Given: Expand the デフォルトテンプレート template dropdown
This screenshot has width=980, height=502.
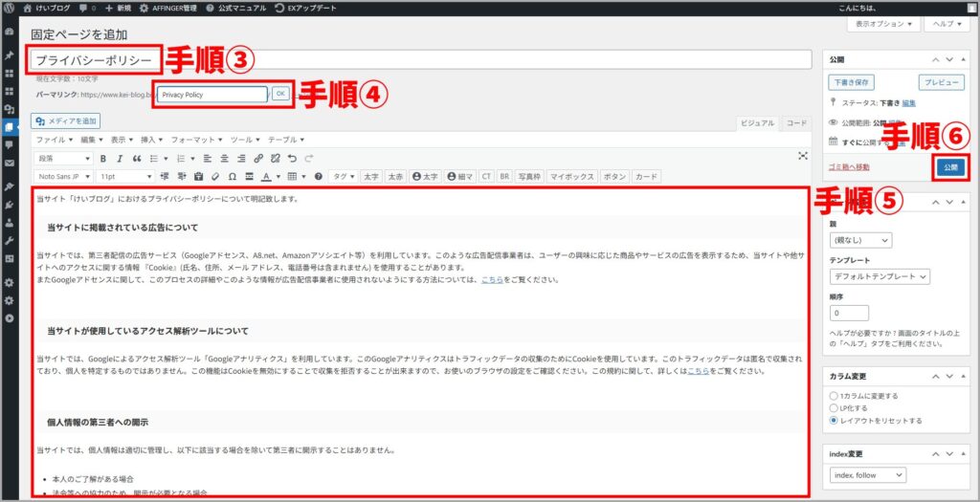Looking at the screenshot, I should [x=880, y=277].
